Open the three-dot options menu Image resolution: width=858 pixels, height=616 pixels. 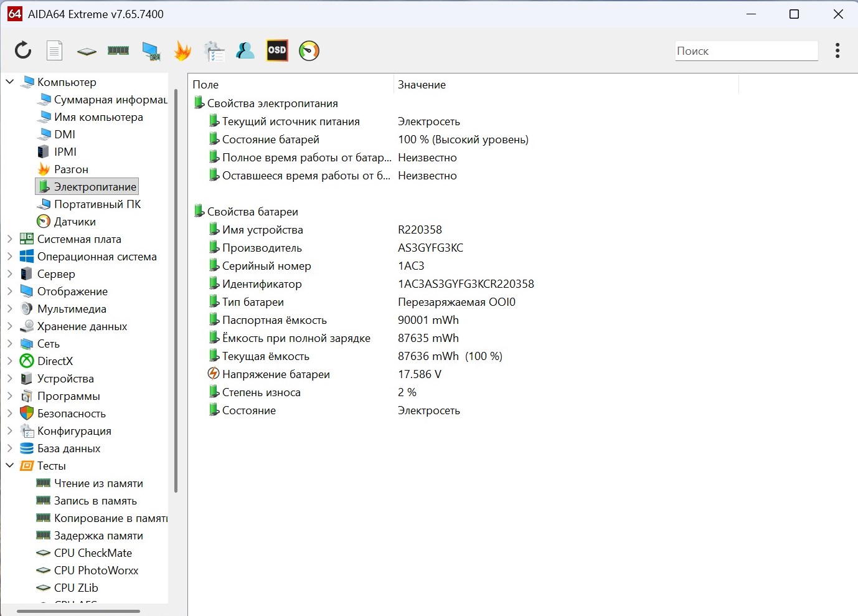coord(837,50)
